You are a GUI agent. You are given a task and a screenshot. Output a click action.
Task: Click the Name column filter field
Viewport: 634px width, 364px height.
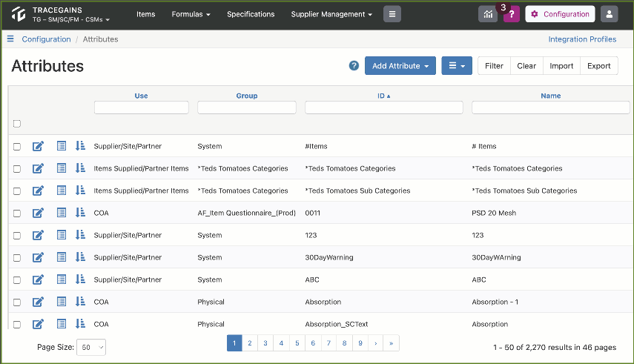click(x=550, y=107)
